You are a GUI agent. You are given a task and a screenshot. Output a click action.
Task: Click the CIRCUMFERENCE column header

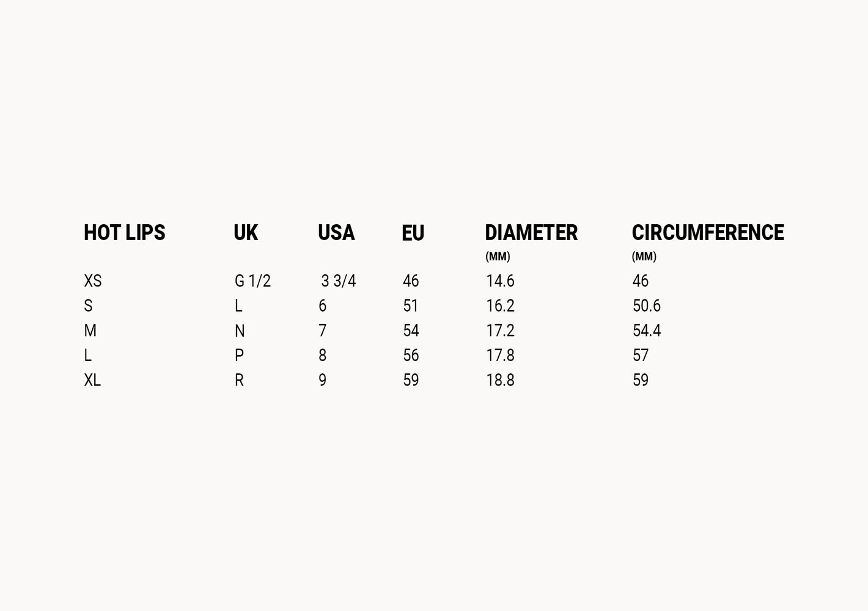coord(707,233)
